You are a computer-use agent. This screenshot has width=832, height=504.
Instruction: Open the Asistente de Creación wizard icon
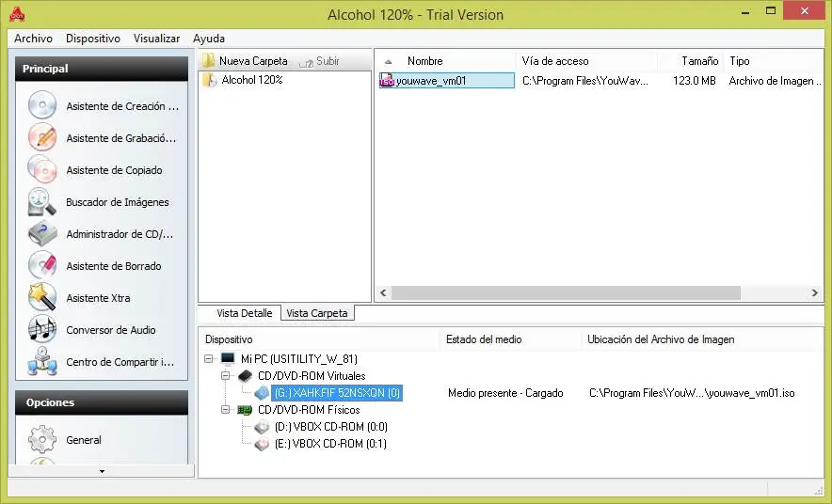[42, 105]
